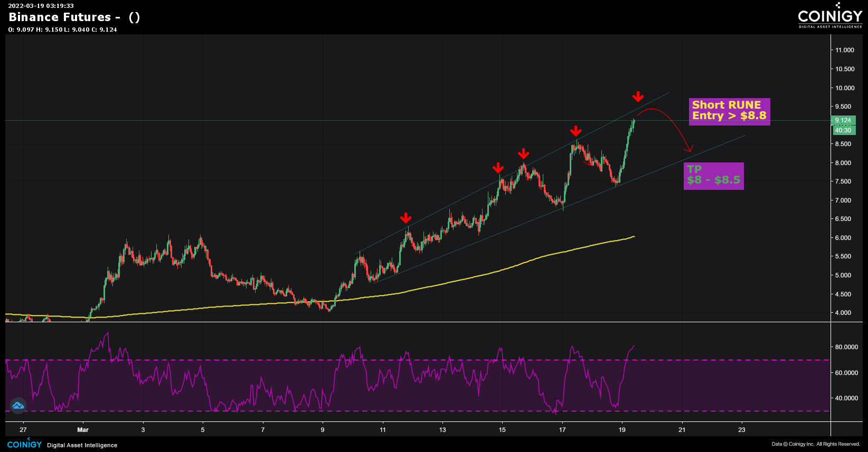Click the date 27 on the time axis

(x=23, y=430)
